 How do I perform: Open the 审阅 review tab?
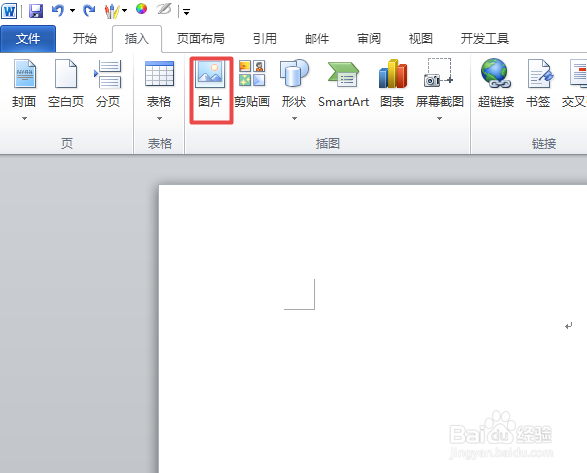(x=369, y=39)
